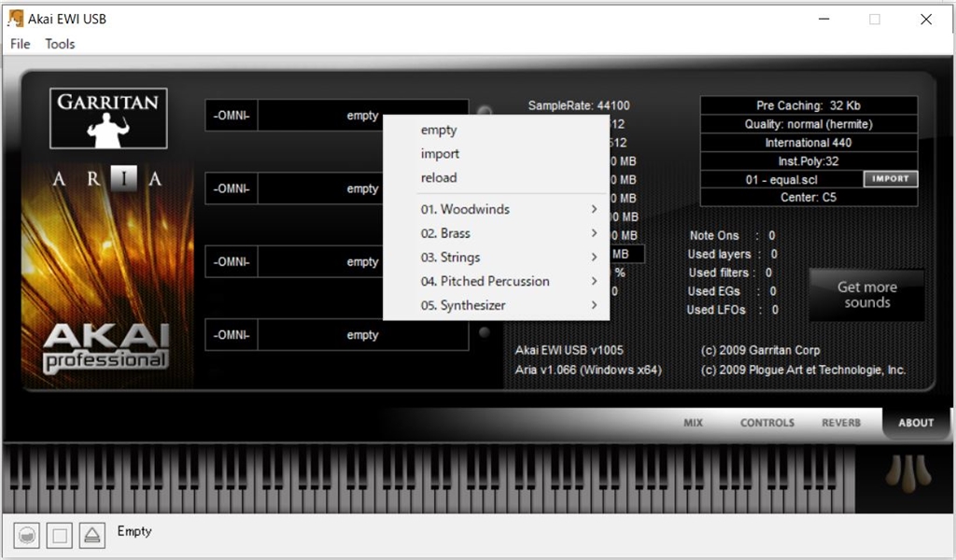956x560 pixels.
Task: Click the Garritan conductor logo
Action: (x=108, y=119)
